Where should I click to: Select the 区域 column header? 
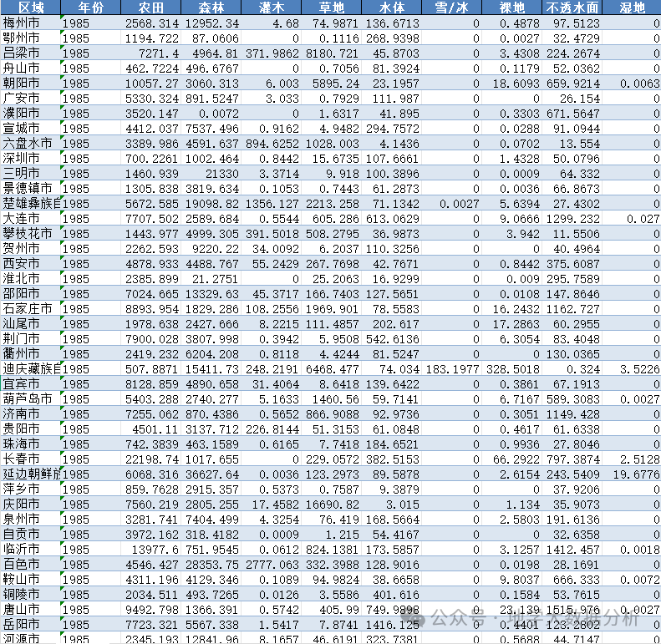click(31, 8)
